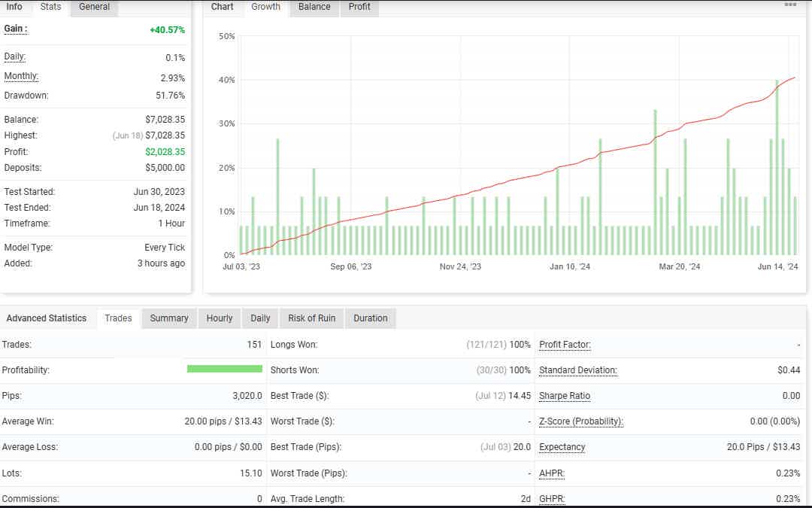View the Hourly statistics tab
Screen dimensions: 812x508
(220, 318)
